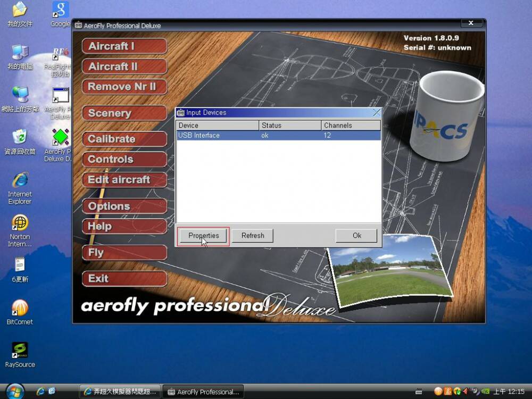
Task: Click the yellow shield tray icon with green check
Action: pyautogui.click(x=458, y=392)
